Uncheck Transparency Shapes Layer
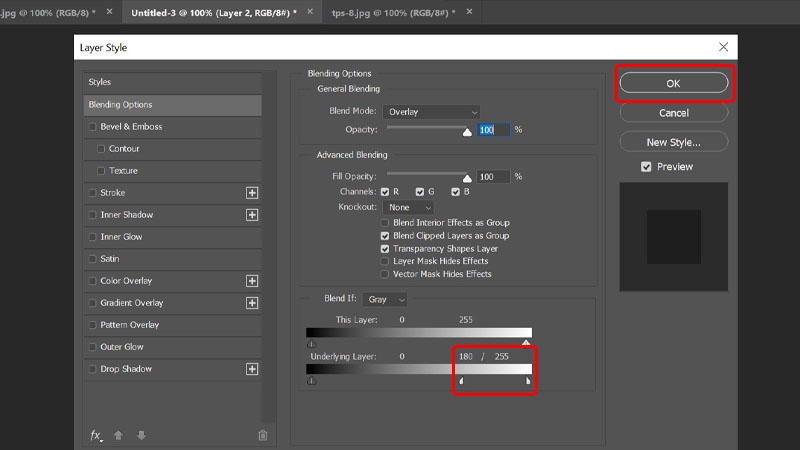 tap(385, 248)
